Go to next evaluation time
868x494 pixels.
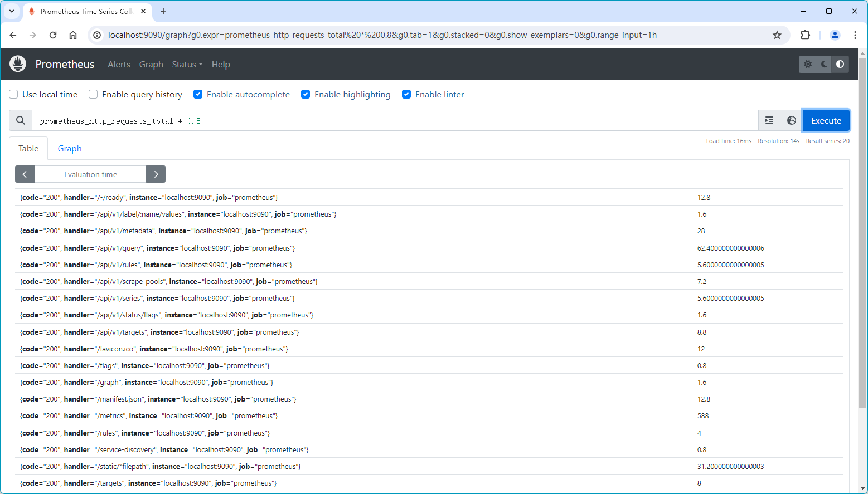click(x=156, y=174)
